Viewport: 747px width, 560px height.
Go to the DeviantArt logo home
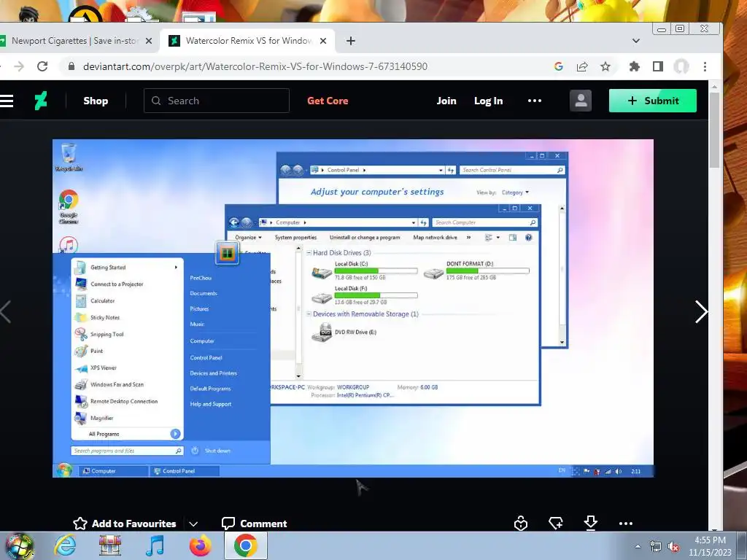tap(41, 101)
